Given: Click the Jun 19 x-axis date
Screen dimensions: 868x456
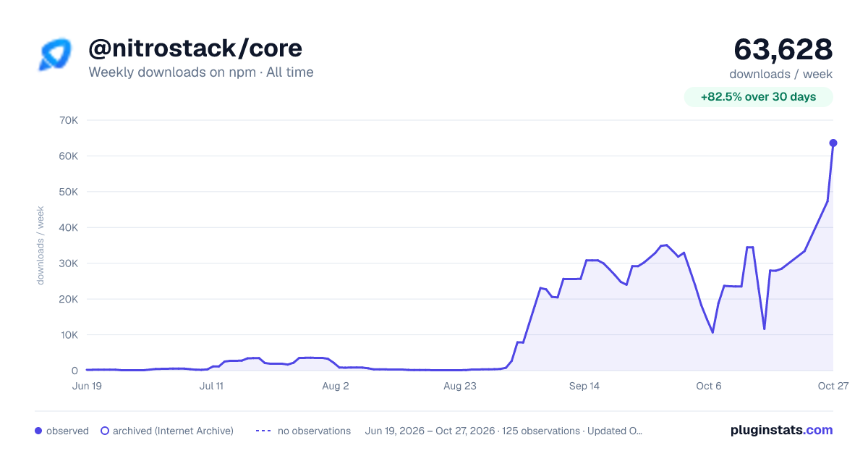Looking at the screenshot, I should [87, 387].
